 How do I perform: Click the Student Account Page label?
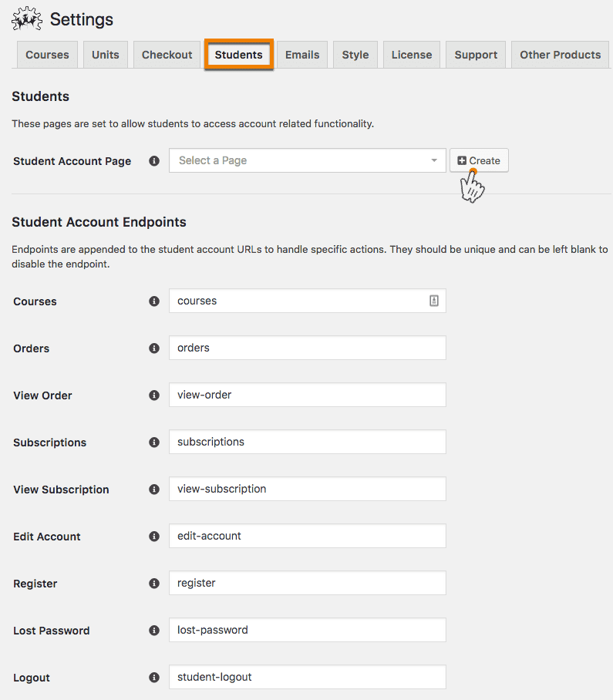tap(72, 161)
